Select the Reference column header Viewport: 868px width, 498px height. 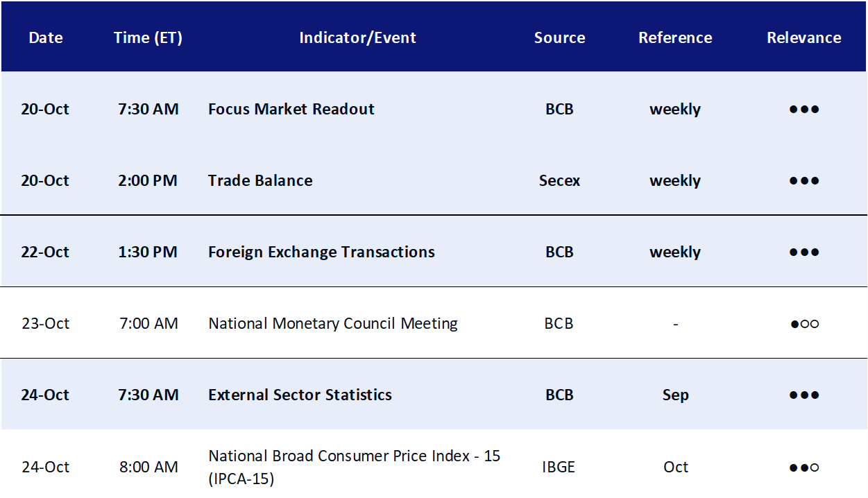click(x=675, y=38)
